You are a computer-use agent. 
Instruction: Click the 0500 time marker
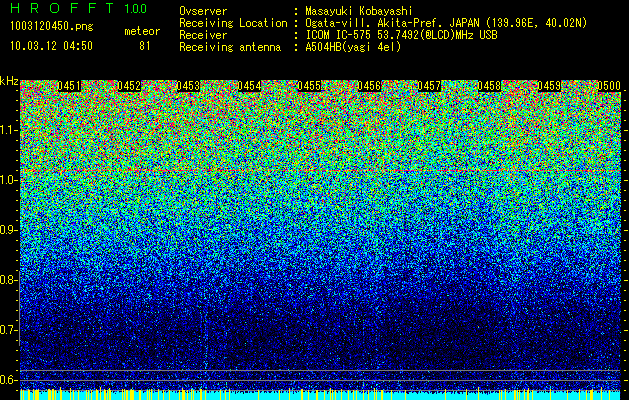tap(609, 86)
